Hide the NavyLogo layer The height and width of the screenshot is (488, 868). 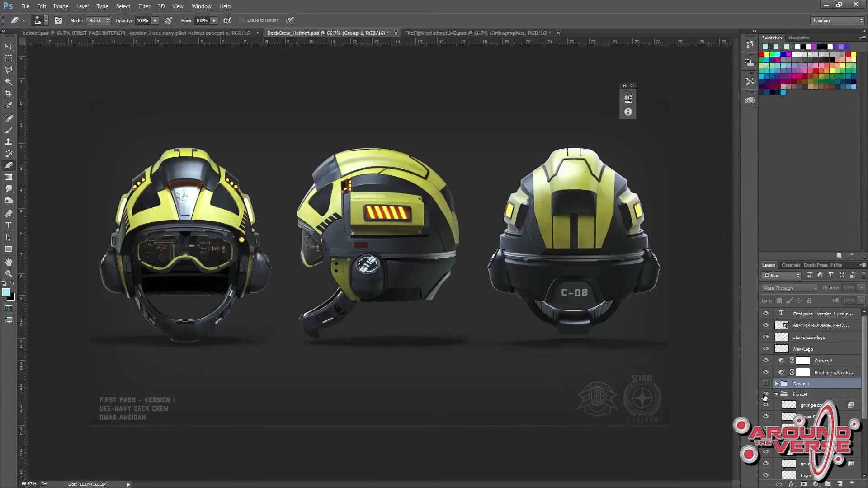click(x=765, y=349)
